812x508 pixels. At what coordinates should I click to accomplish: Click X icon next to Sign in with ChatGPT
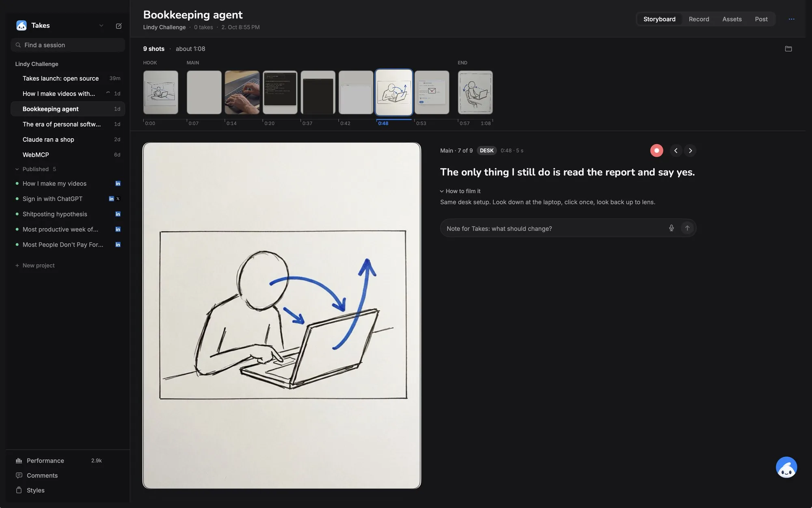[x=118, y=199]
